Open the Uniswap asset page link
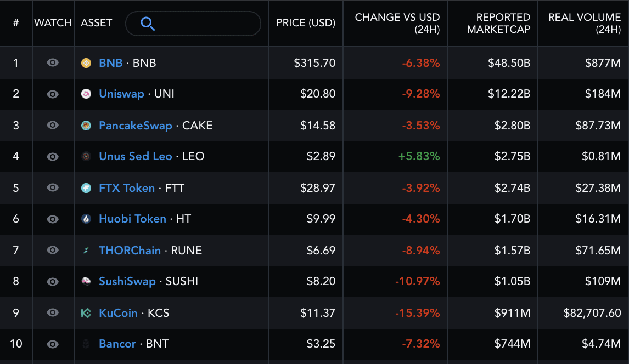The image size is (629, 364). [x=121, y=94]
